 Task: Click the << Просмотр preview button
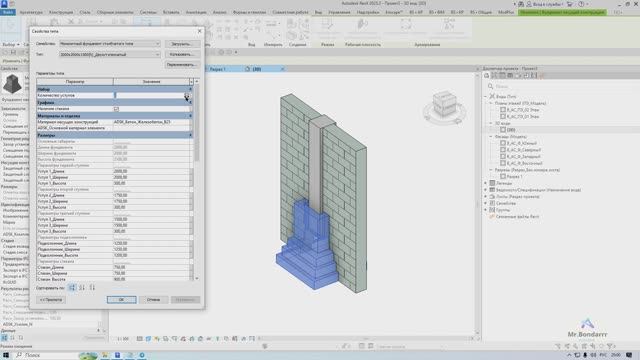(x=51, y=300)
